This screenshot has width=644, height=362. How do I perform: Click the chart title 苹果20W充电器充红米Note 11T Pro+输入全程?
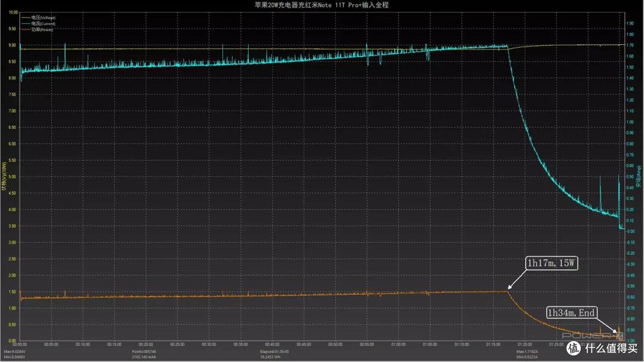coord(321,5)
